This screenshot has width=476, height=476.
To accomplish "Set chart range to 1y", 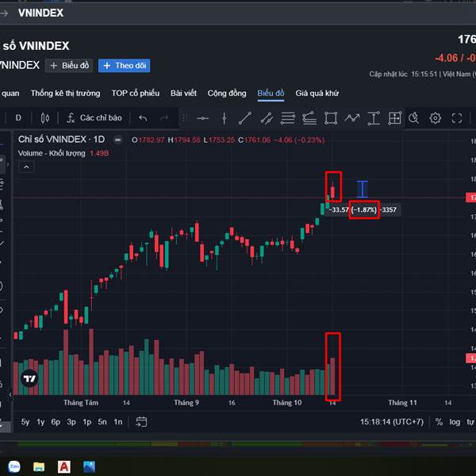I will 40,422.
